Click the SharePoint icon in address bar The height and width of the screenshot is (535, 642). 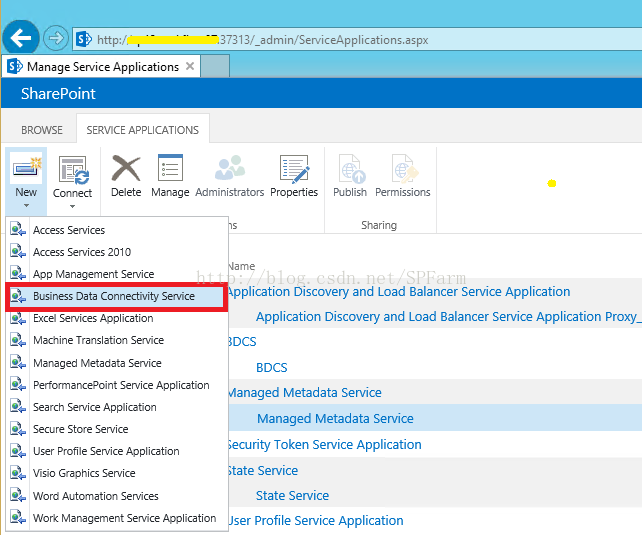pos(84,40)
